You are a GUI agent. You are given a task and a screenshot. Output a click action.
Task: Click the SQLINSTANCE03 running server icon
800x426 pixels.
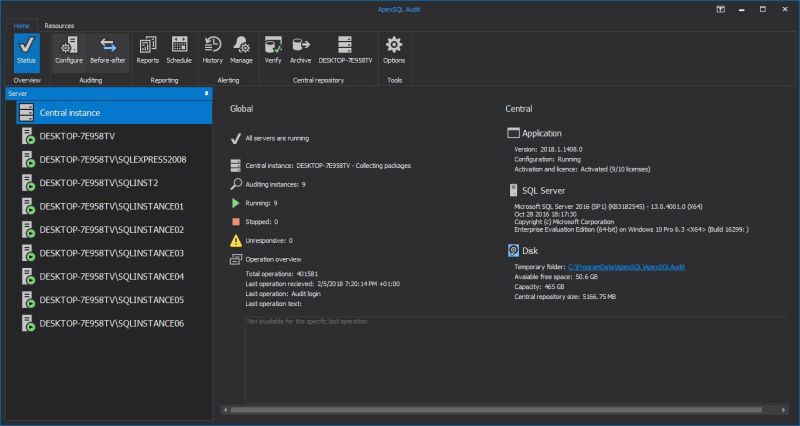pos(28,254)
